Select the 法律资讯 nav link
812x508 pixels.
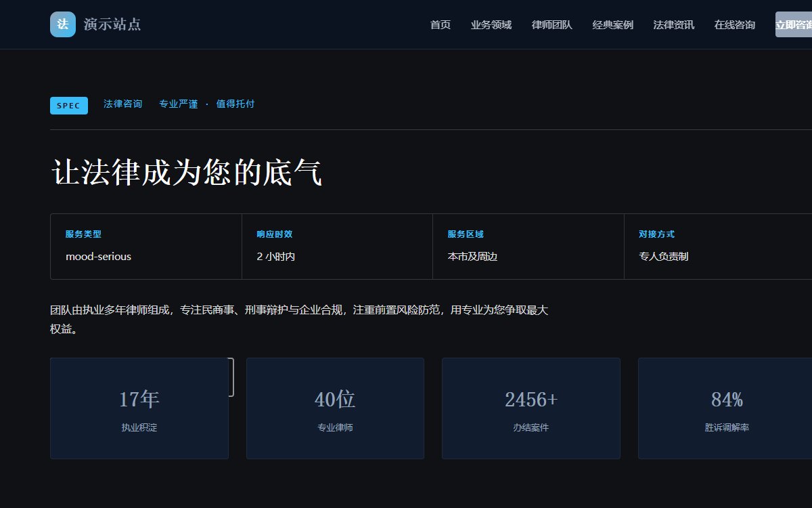pos(674,25)
